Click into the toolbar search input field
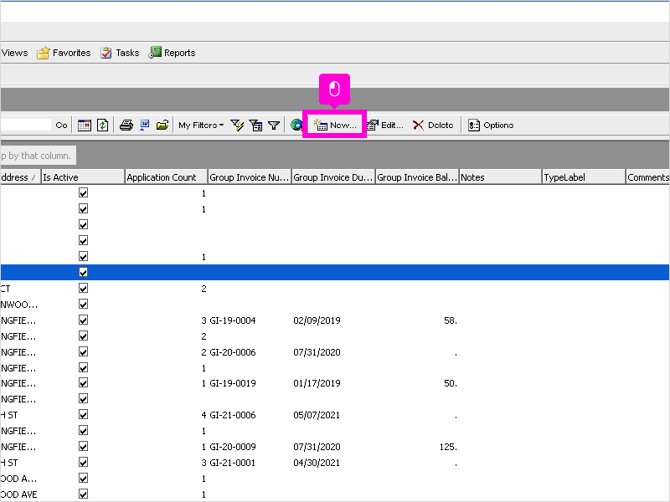Image resolution: width=670 pixels, height=502 pixels. click(26, 125)
